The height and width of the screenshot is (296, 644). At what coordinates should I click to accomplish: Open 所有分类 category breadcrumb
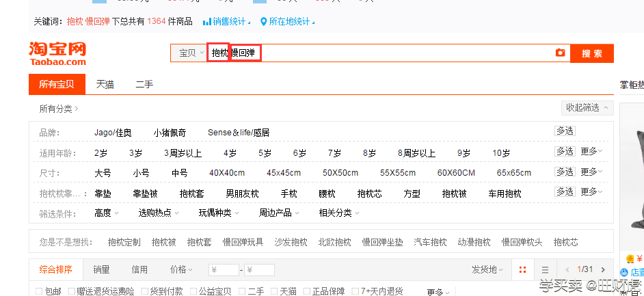coord(59,109)
